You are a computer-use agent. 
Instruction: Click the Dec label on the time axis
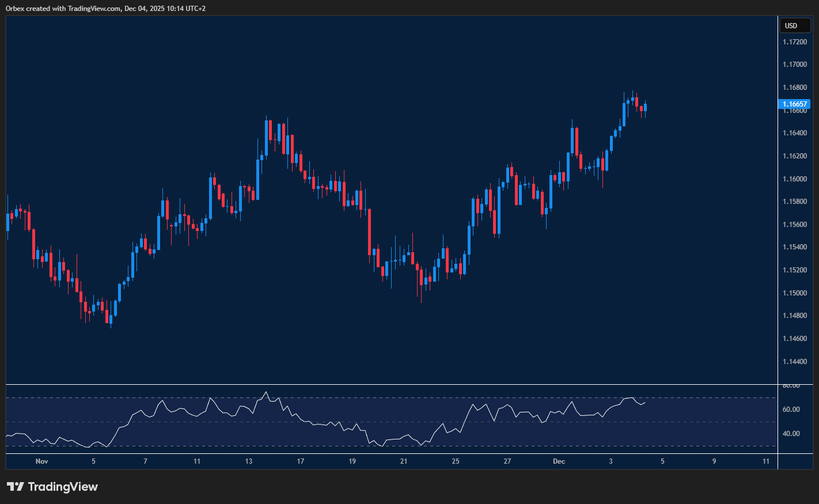point(558,461)
